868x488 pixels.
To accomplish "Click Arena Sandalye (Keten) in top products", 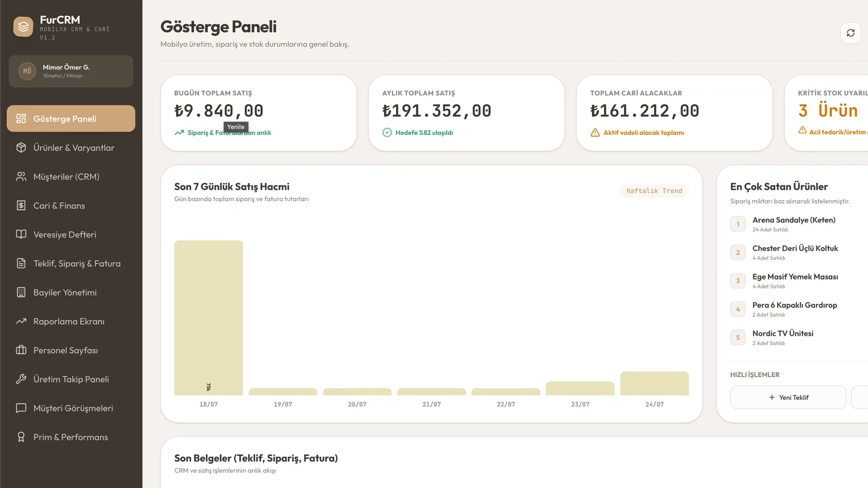I will [x=794, y=220].
